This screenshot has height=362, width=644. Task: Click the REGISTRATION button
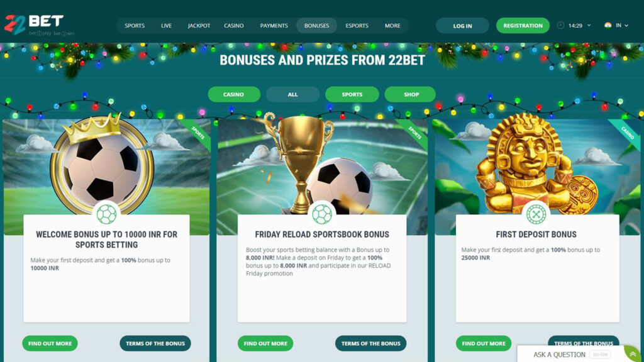point(523,25)
